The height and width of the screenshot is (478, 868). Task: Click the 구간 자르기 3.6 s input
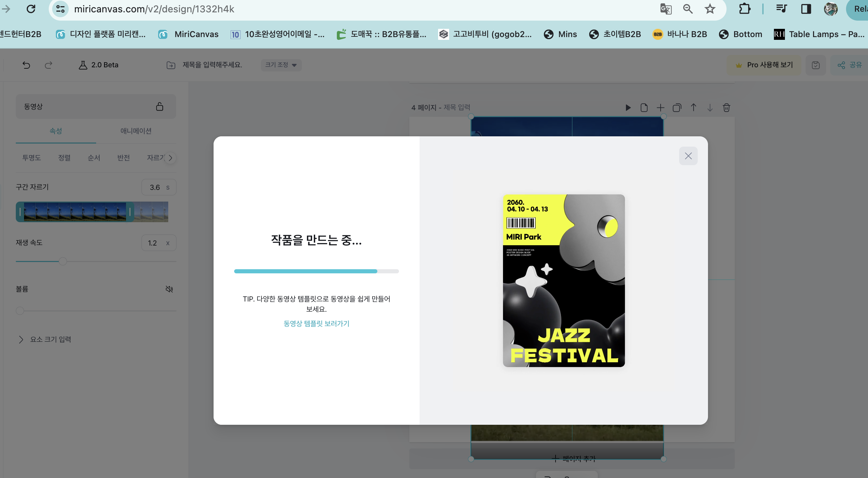[x=159, y=187]
